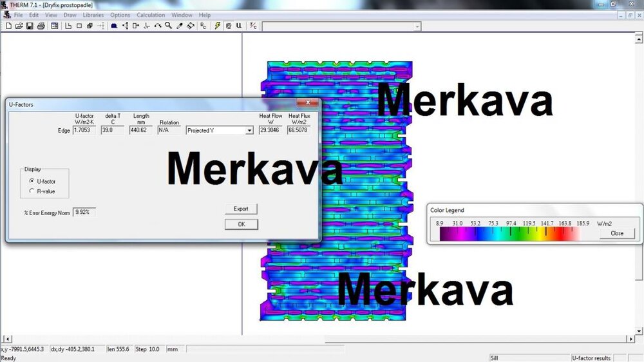
Task: Run calculation with the lightning bolt icon
Action: pyautogui.click(x=218, y=26)
